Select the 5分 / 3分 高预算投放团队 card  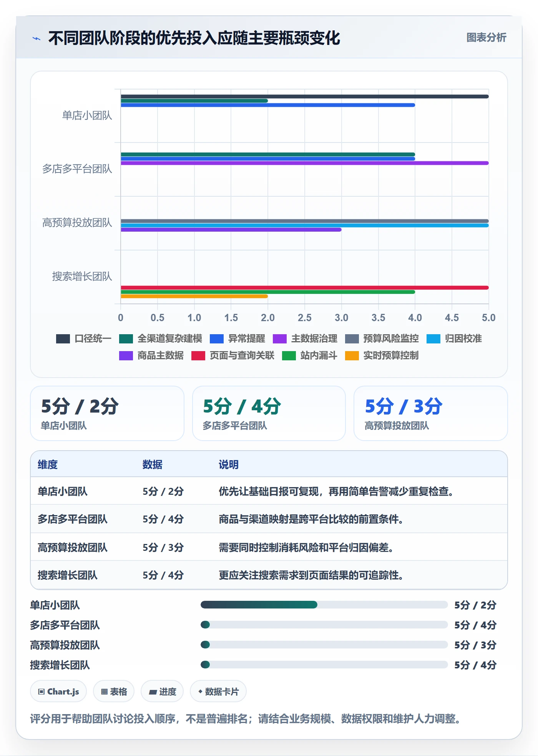point(431,413)
